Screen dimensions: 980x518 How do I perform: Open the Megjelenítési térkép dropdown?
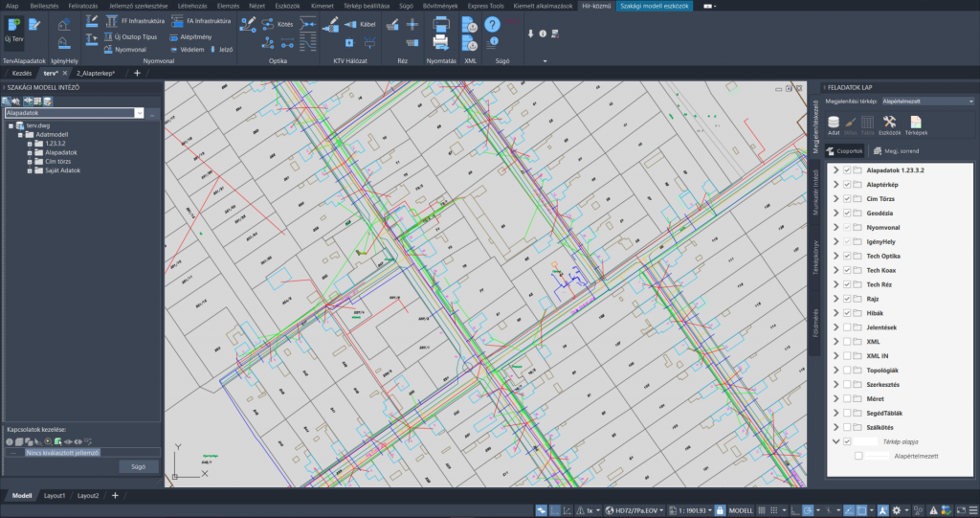(x=927, y=101)
